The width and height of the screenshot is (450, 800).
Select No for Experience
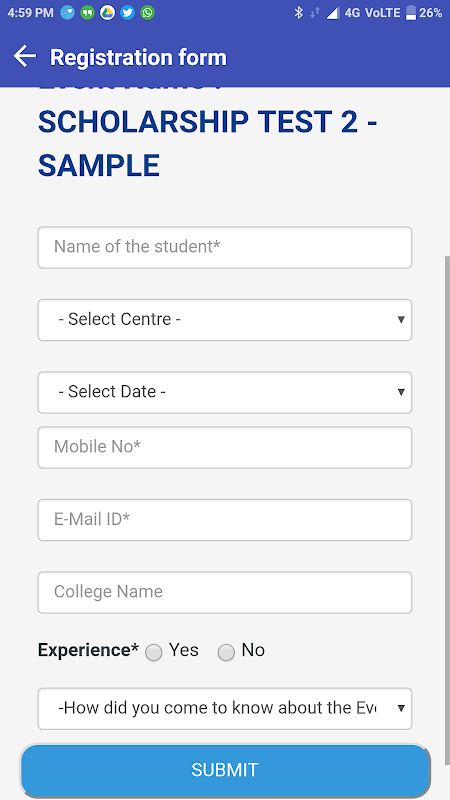click(226, 652)
